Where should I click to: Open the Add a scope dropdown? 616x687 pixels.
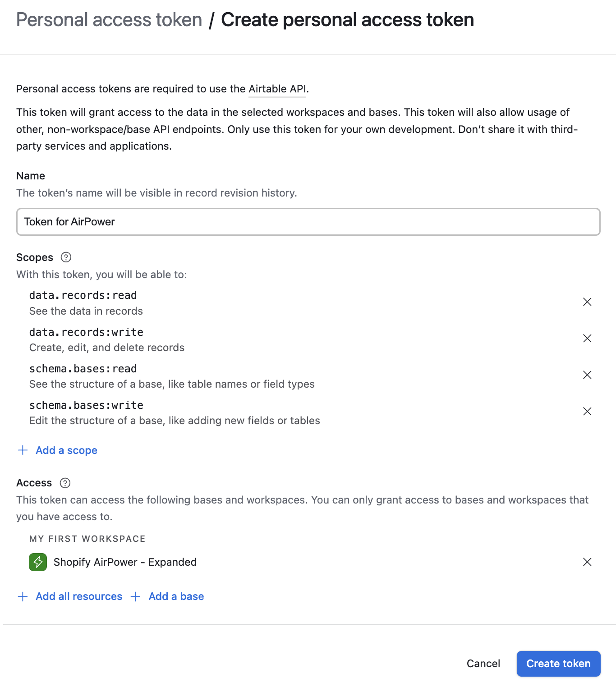click(x=66, y=450)
